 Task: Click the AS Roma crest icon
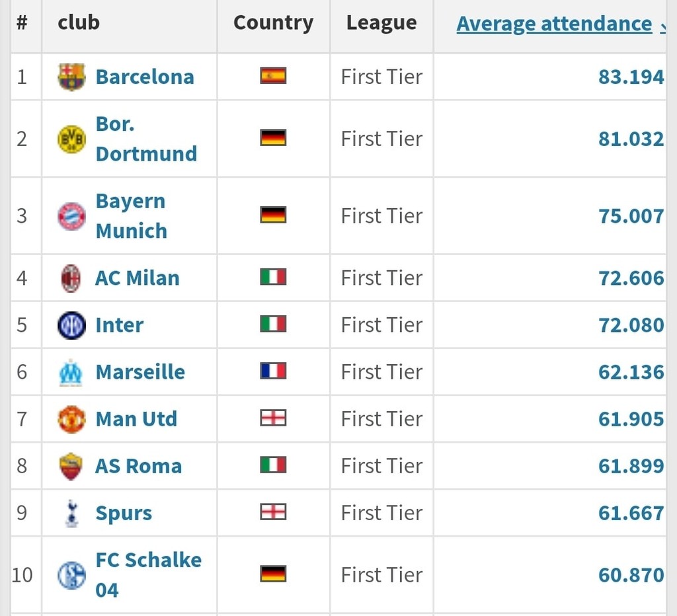point(71,466)
